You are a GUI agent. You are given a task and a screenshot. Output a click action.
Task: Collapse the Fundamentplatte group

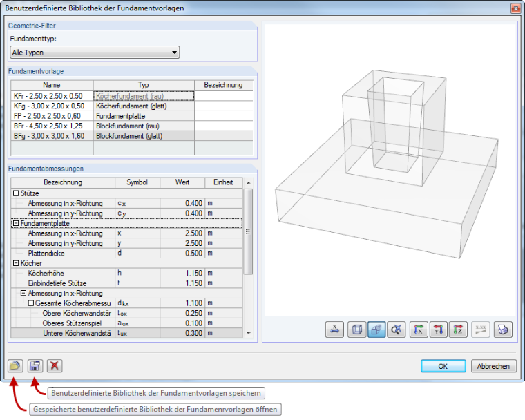click(x=16, y=223)
